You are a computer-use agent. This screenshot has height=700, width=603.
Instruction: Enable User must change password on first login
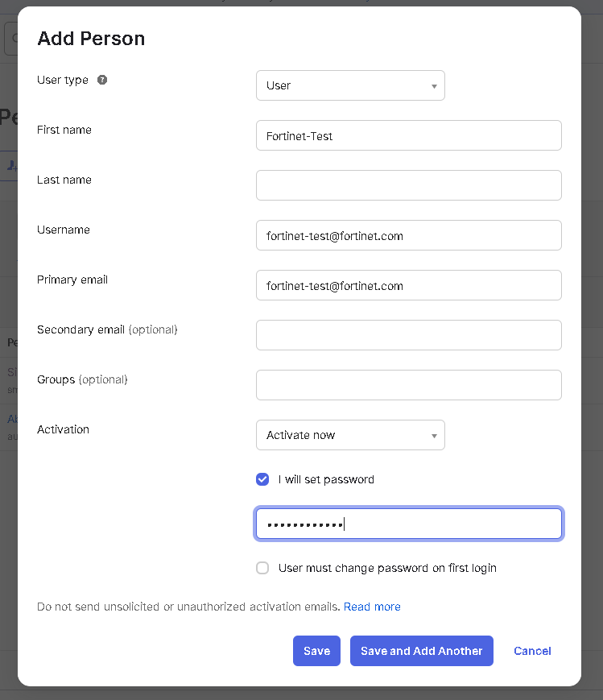click(262, 568)
